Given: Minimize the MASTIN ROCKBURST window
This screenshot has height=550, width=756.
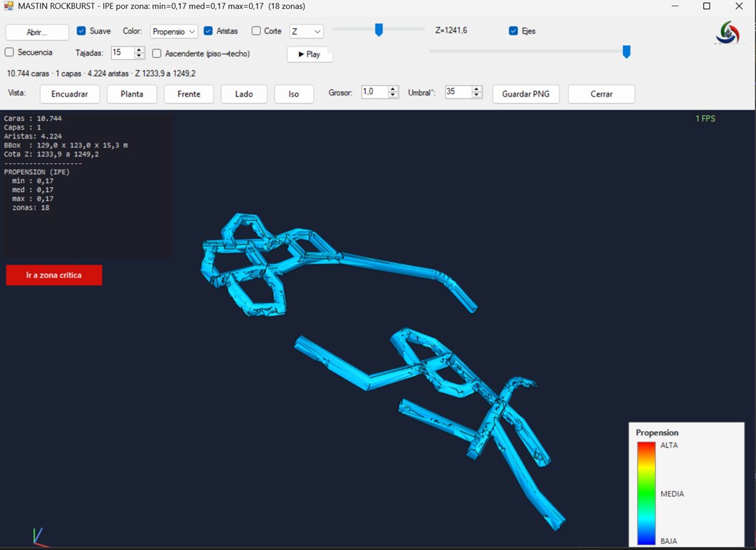Looking at the screenshot, I should (x=675, y=6).
